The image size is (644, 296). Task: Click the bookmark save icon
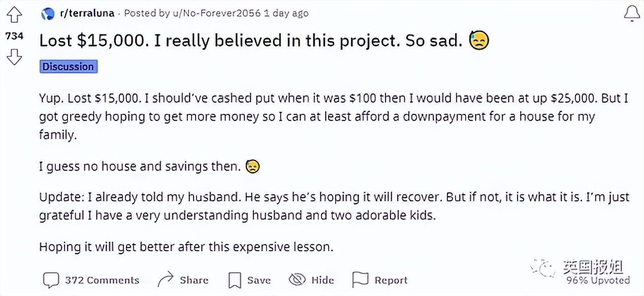tap(235, 280)
